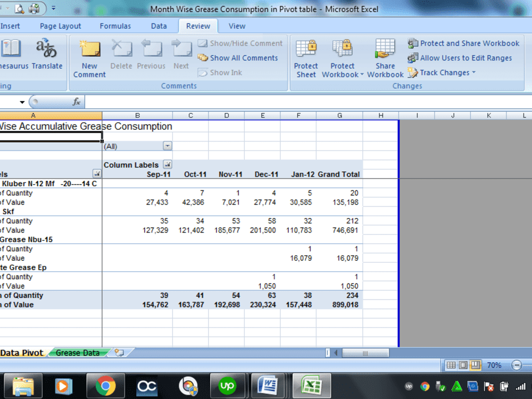The width and height of the screenshot is (532, 399).
Task: Switch to the Formulas ribbon tab
Action: pos(115,26)
